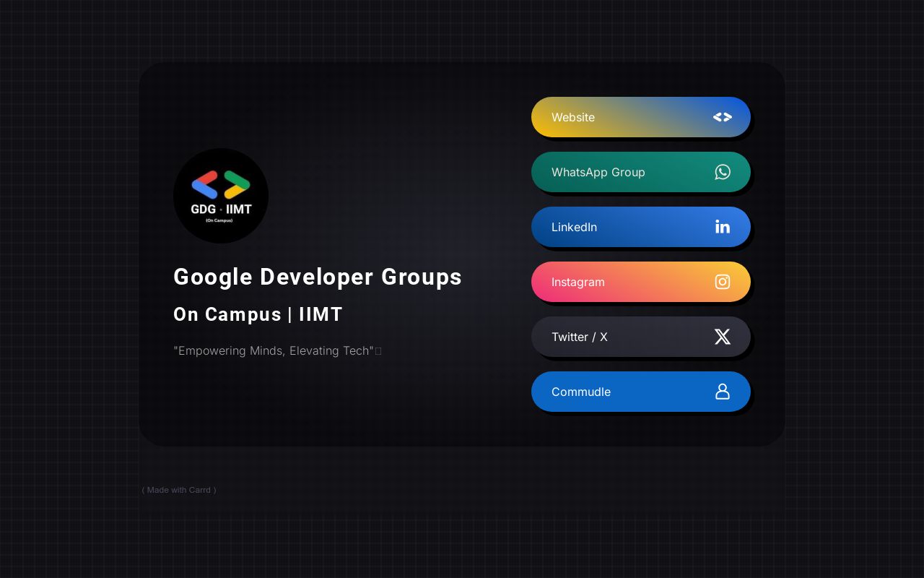The height and width of the screenshot is (578, 924).
Task: Open the LinkedIn button text
Action: pos(574,227)
